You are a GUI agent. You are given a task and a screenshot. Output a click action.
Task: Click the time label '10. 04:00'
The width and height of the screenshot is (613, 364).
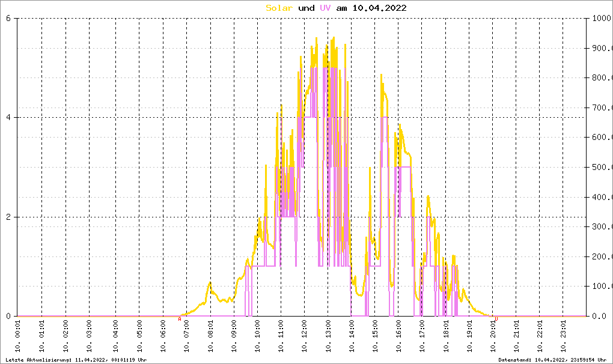tap(116, 336)
